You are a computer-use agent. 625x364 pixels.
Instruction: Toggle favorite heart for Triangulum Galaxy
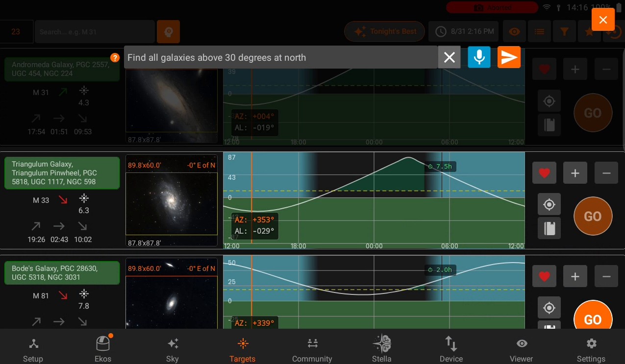(x=544, y=173)
